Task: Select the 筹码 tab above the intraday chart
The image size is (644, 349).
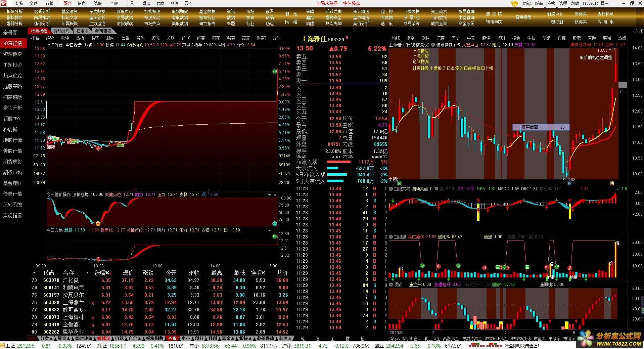Action: click(140, 38)
